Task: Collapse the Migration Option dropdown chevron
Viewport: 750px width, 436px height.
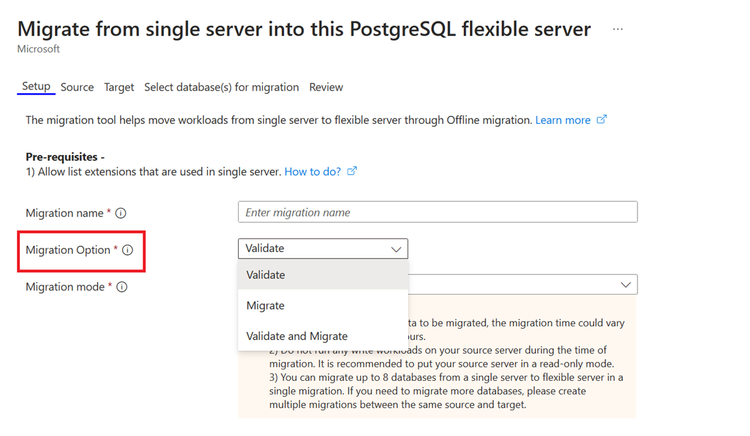Action: coord(396,249)
